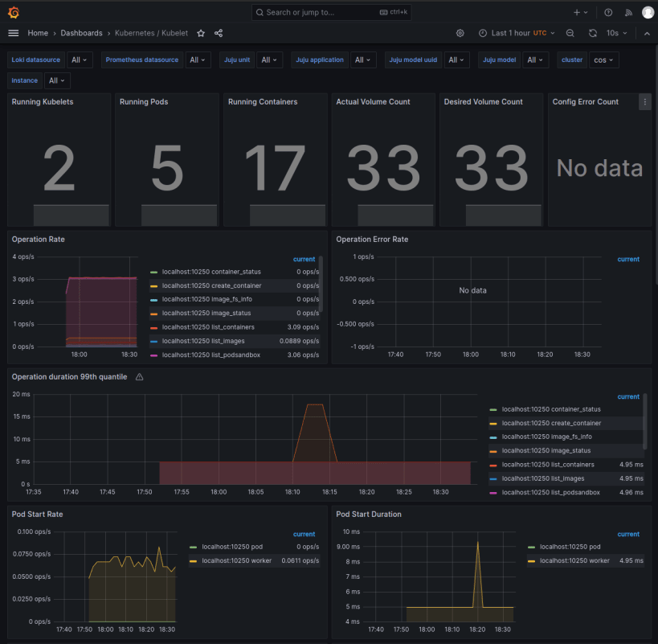The width and height of the screenshot is (658, 644).
Task: Go to Dashboards breadcrumb
Action: point(81,33)
